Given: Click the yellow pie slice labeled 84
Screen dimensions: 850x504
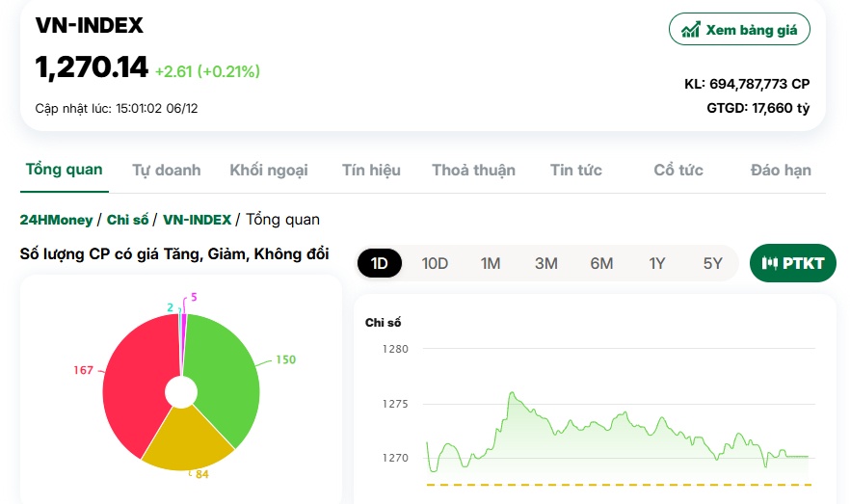Looking at the screenshot, I should pyautogui.click(x=187, y=441).
